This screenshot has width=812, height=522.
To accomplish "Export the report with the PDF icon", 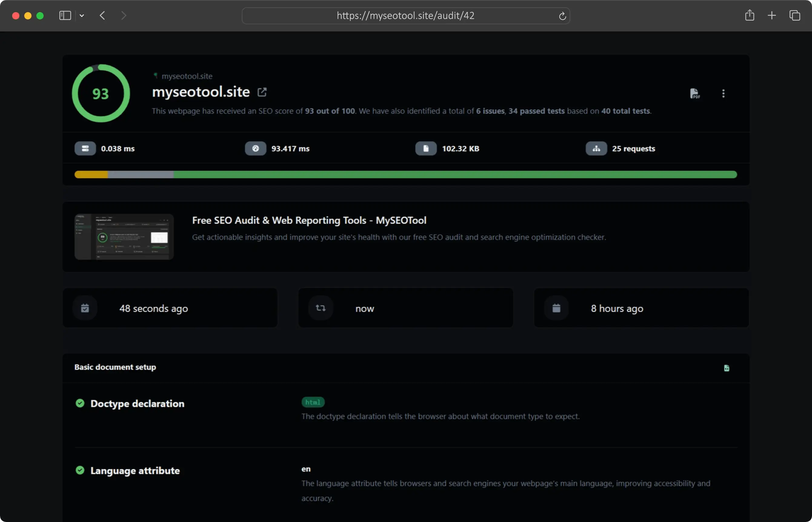I will (x=695, y=93).
